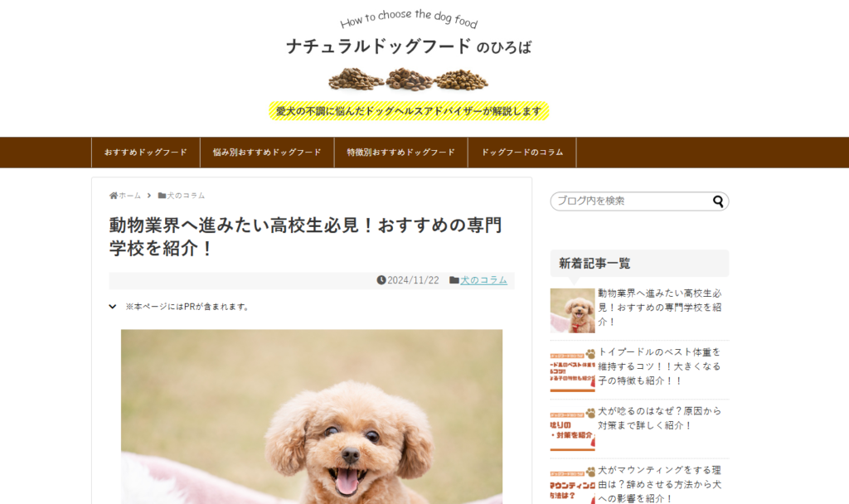849x504 pixels.
Task: Click the search magnifier icon
Action: tap(718, 201)
